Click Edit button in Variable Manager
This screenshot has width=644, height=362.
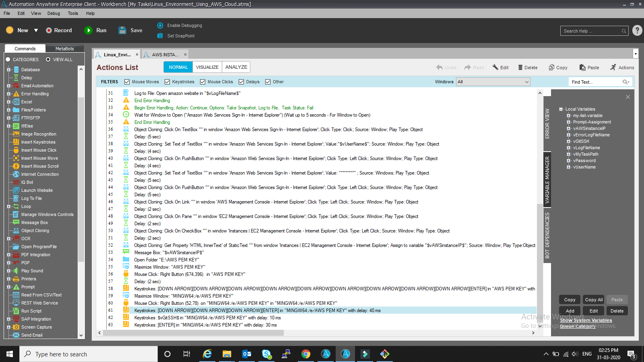coord(594,311)
